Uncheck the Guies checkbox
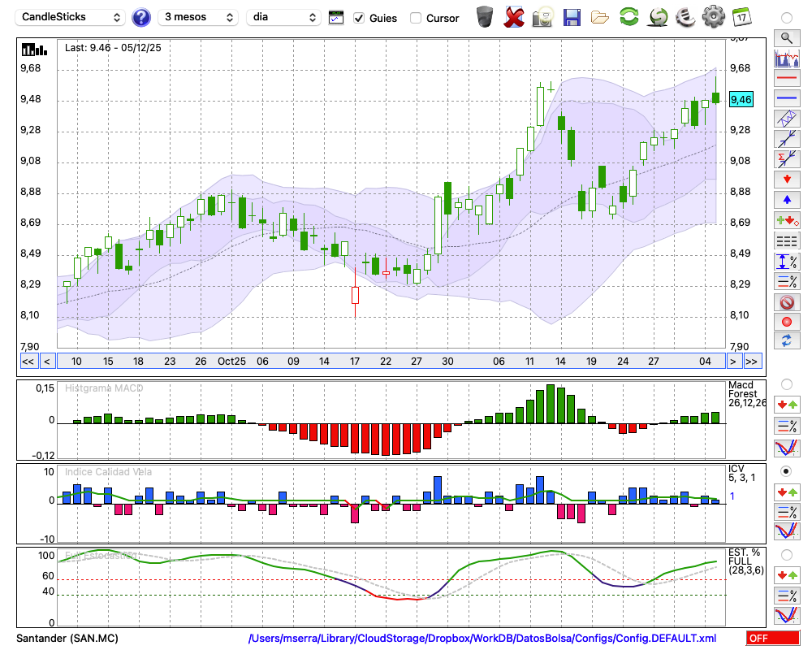 pos(359,18)
